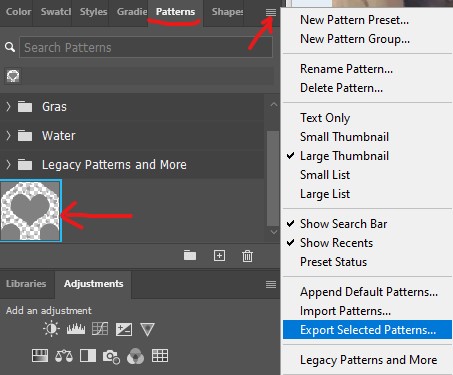Screen dimensions: 453x375
Task: Add an Exposure adjustment
Action: click(124, 329)
